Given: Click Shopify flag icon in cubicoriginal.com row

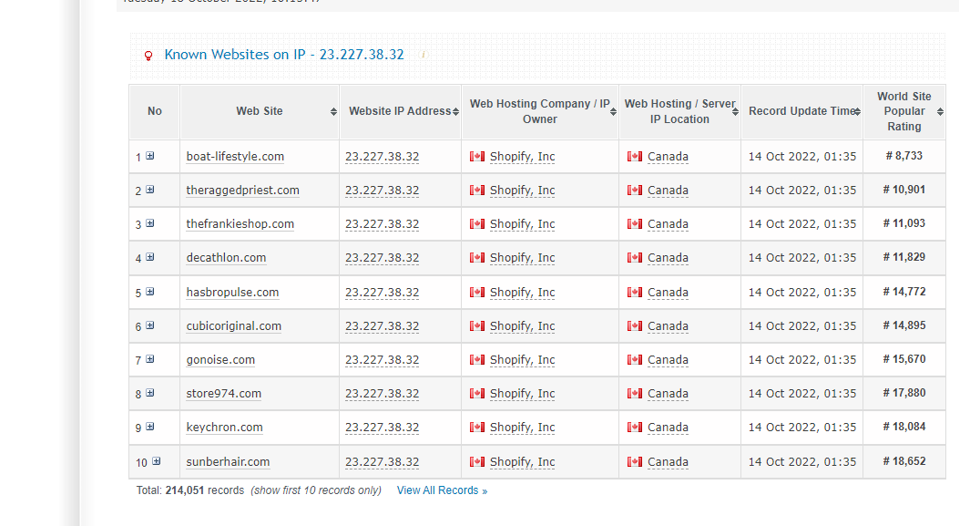Looking at the screenshot, I should click(x=477, y=326).
